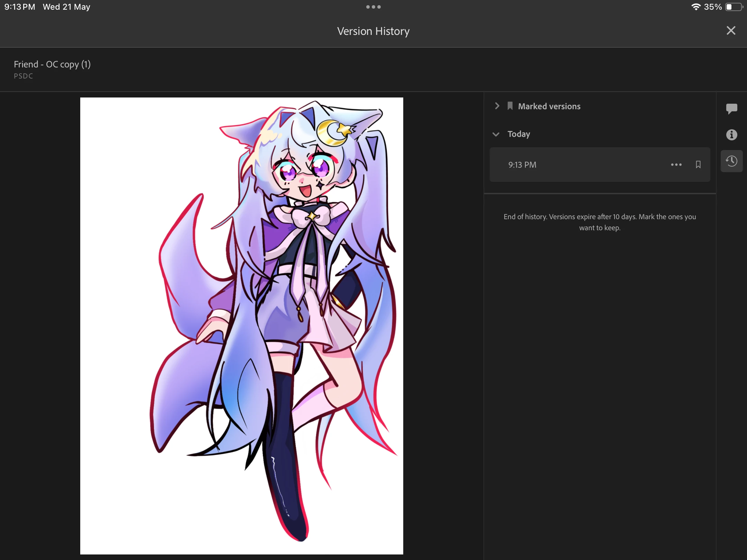This screenshot has height=560, width=747.
Task: Tap the Wi-Fi status icon
Action: (695, 7)
